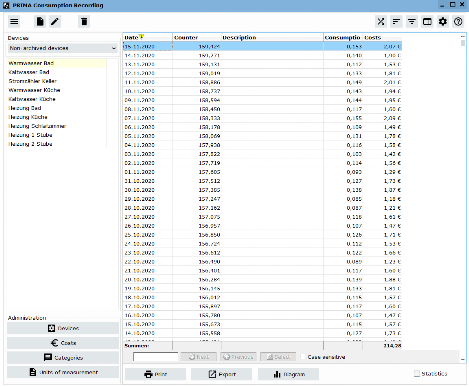Sort by the Consumption column header
Screen dimensions: 469x387
click(x=343, y=37)
